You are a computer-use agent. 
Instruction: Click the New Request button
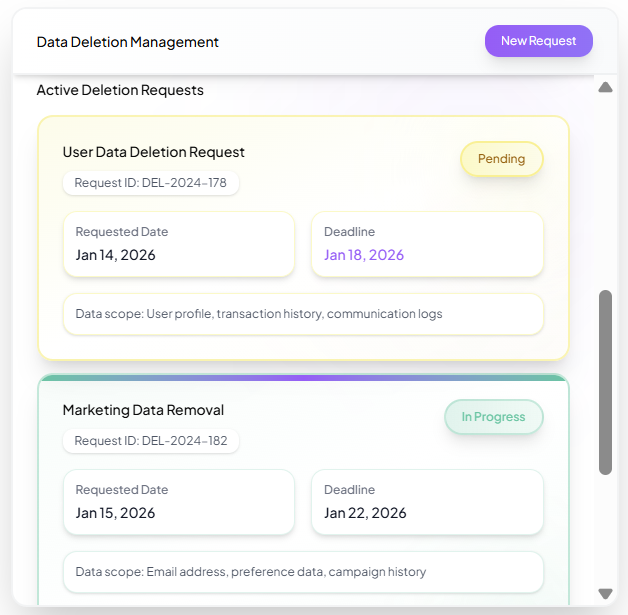click(538, 41)
